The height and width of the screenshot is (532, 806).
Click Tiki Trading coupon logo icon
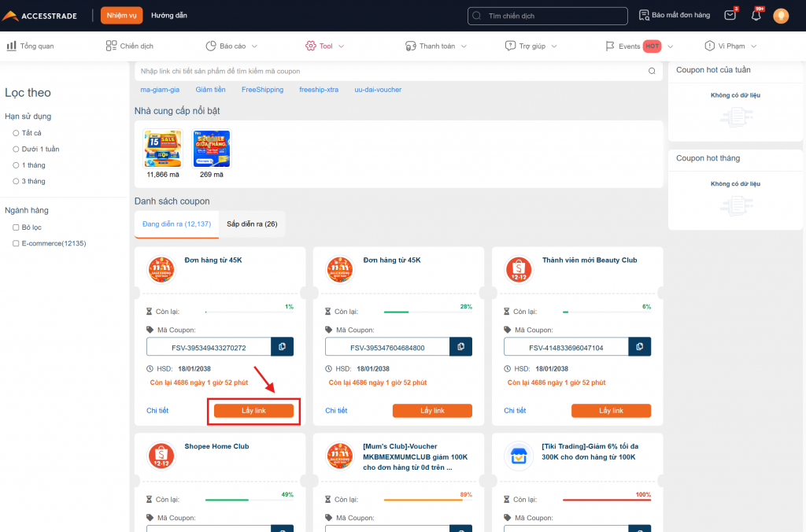[519, 456]
